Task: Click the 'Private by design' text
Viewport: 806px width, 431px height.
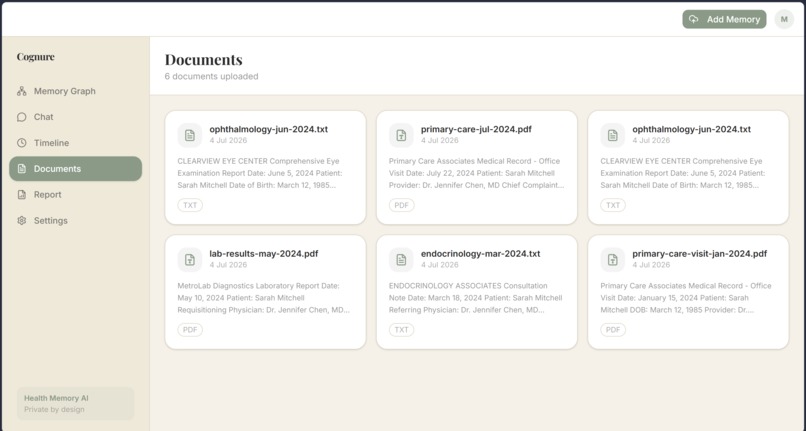Action: click(x=54, y=409)
